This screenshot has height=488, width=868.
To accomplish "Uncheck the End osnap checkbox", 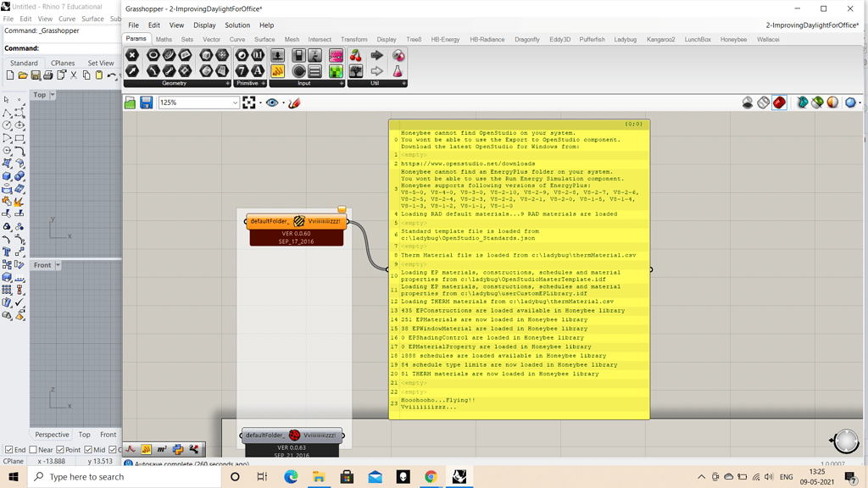I will (x=8, y=450).
